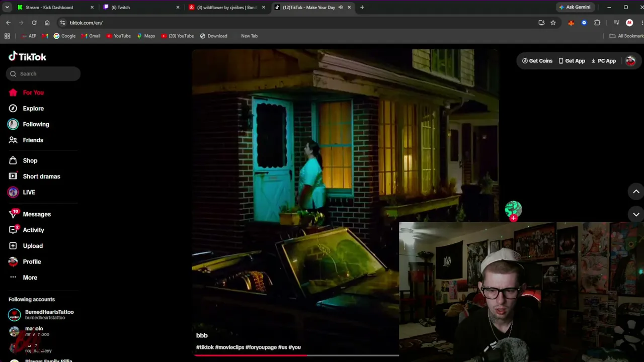Open the #foryoupage hashtag
The height and width of the screenshot is (362, 644).
point(261,347)
